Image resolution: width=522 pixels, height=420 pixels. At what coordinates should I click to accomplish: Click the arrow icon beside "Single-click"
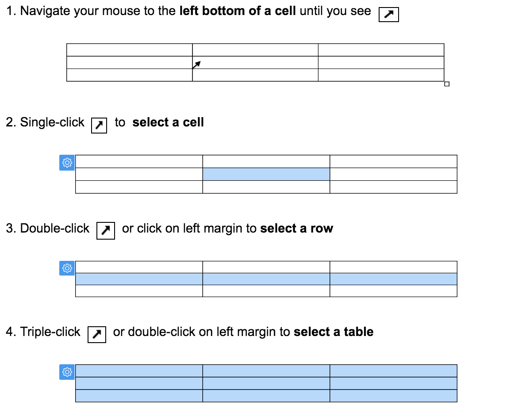99,126
